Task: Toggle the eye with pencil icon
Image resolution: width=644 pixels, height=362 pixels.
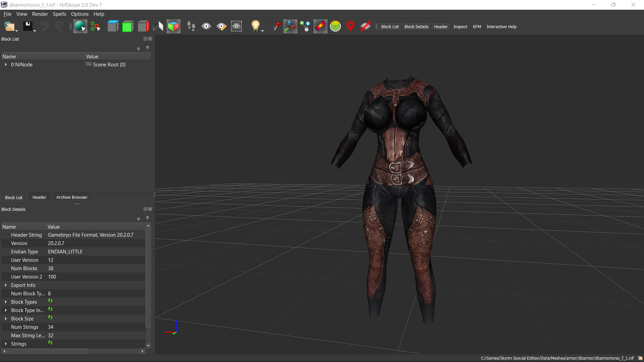Action: tap(221, 26)
